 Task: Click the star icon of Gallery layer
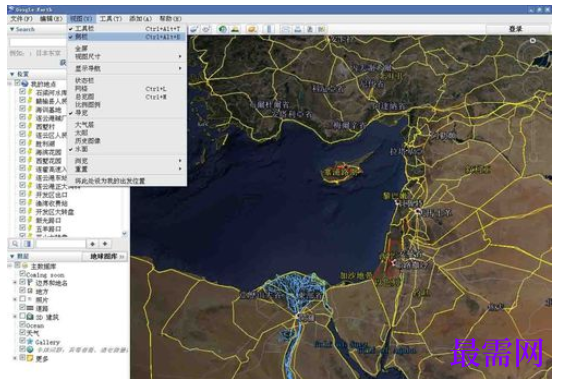[30, 341]
